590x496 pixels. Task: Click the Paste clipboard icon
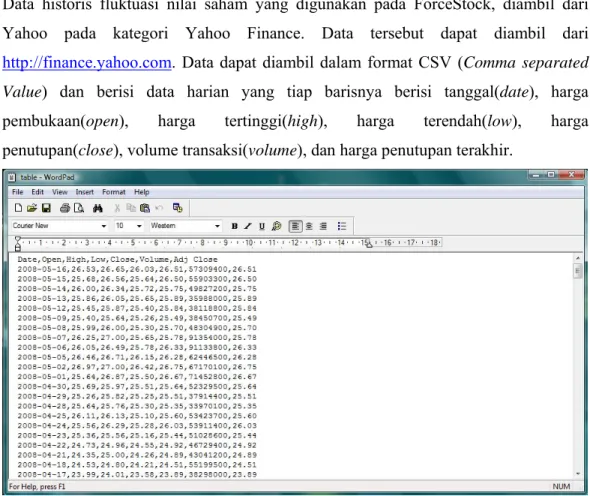145,208
